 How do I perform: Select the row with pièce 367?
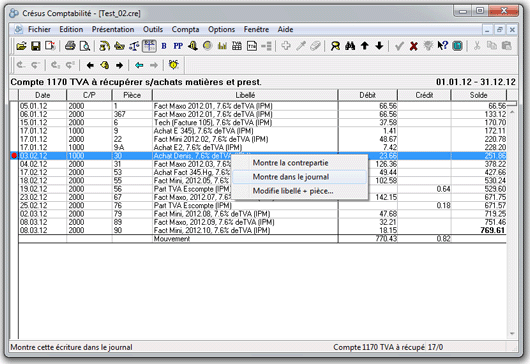point(262,114)
